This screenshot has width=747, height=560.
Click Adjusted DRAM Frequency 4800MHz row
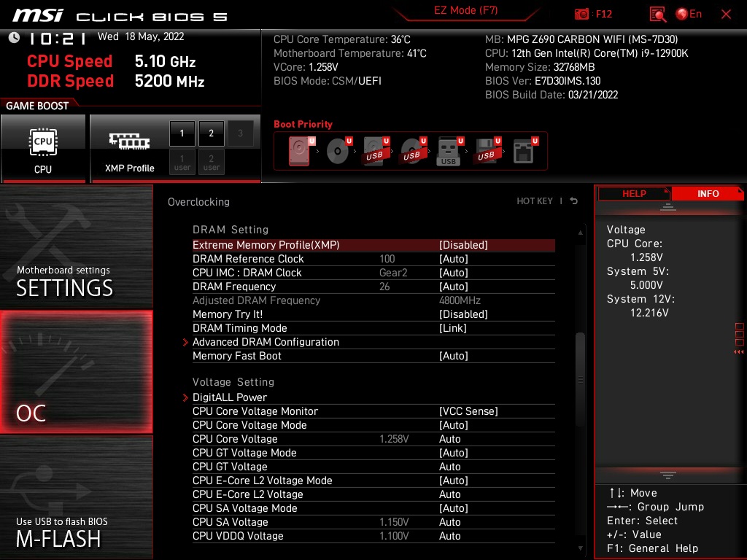(x=373, y=300)
